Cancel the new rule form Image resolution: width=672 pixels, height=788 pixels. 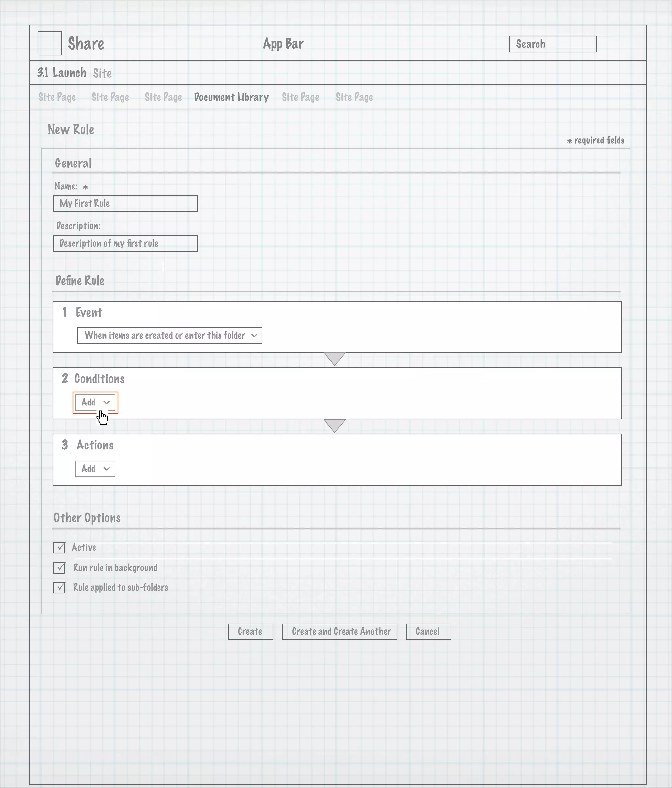coord(428,632)
